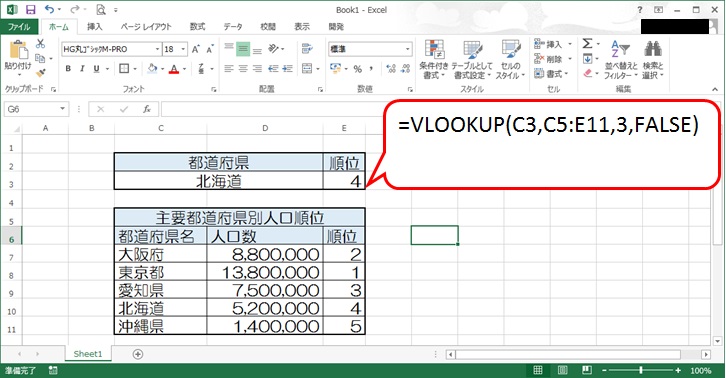Select the Sheet1 tab
This screenshot has width=726, height=378.
click(x=88, y=354)
